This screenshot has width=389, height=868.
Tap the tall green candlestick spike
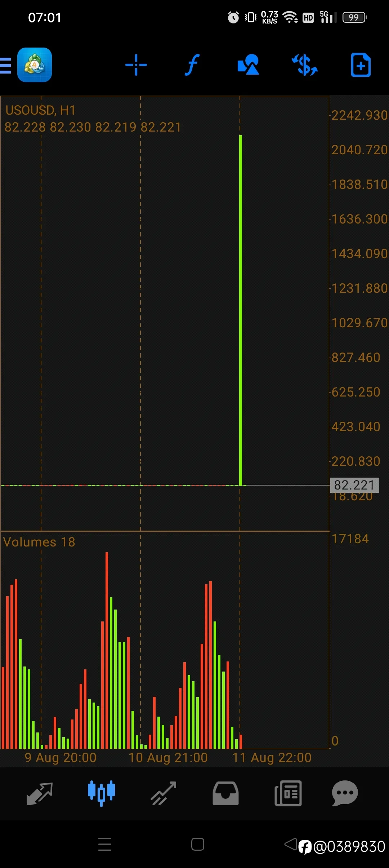pyautogui.click(x=241, y=310)
